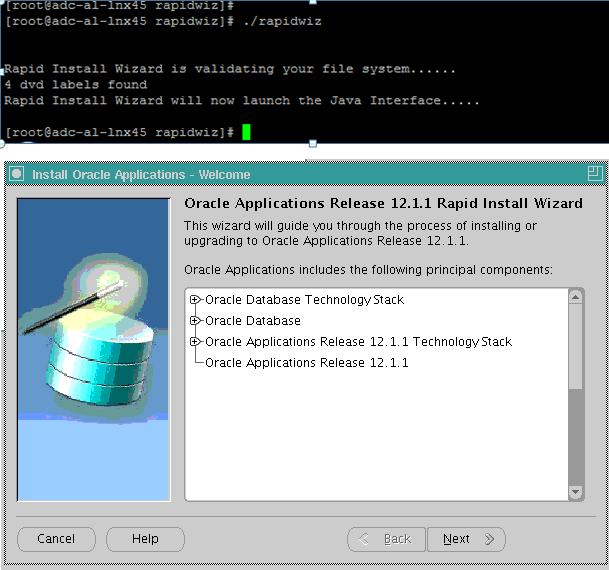Click the scroll up arrow in components list

point(576,297)
